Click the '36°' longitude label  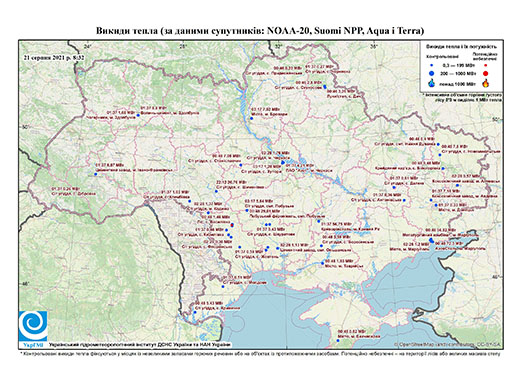374,46
